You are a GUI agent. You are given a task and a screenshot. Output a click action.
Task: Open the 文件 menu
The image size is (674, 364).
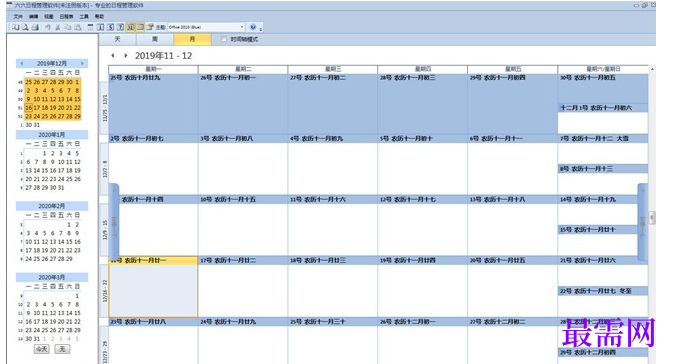18,16
